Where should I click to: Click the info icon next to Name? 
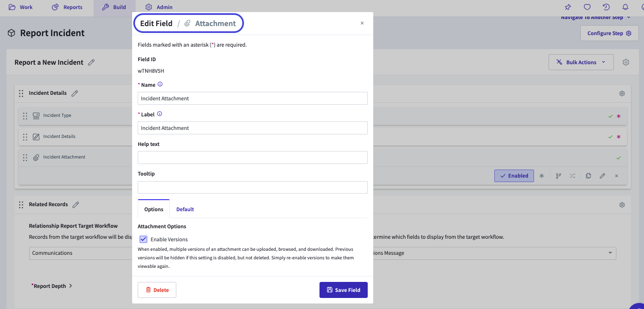coord(160,84)
